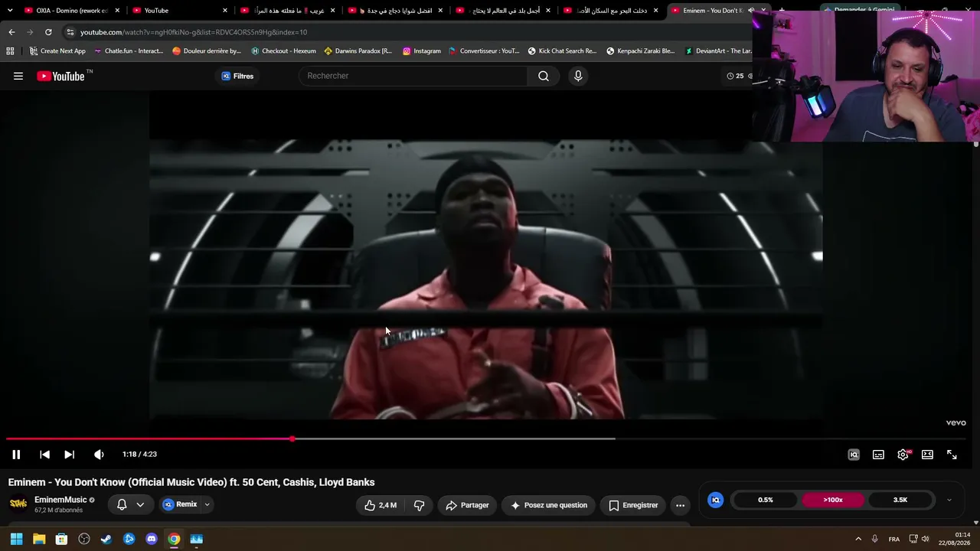Expand the subscription notification dropdown arrow
This screenshot has height=551, width=980.
(x=140, y=504)
